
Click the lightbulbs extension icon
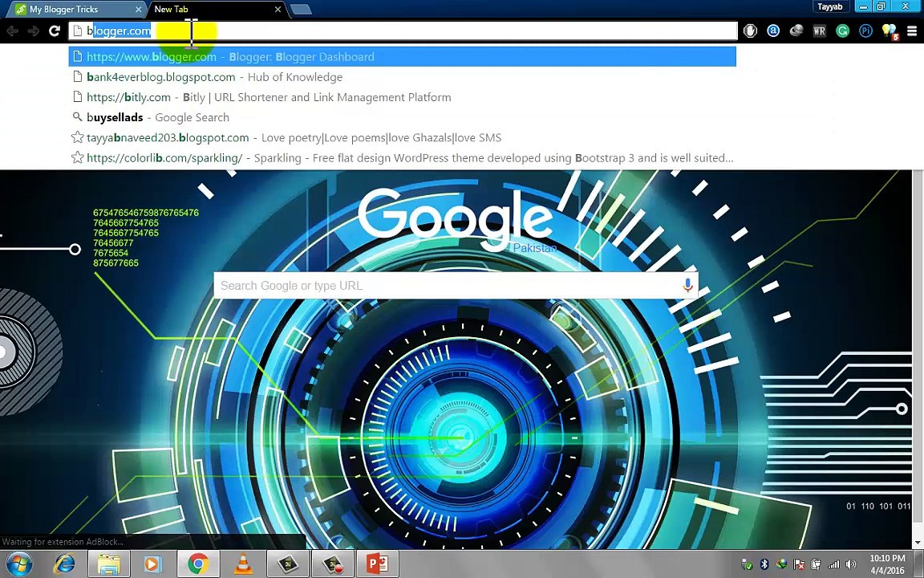(890, 32)
